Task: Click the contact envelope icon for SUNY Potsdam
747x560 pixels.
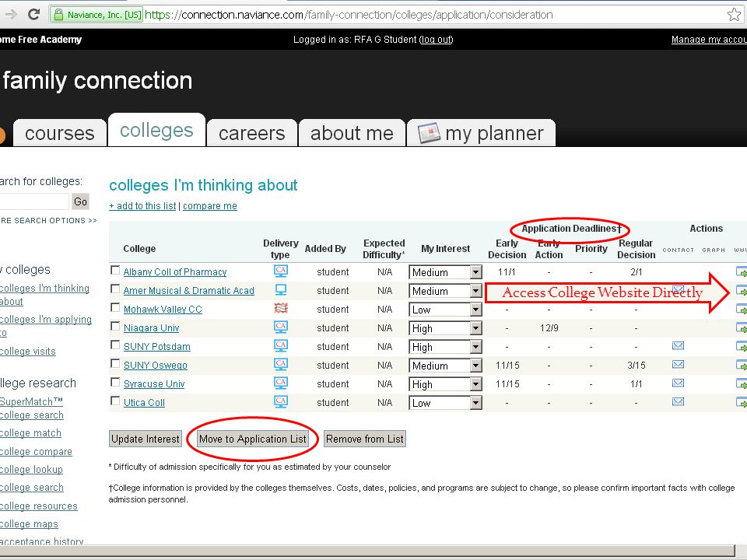Action: pyautogui.click(x=678, y=345)
